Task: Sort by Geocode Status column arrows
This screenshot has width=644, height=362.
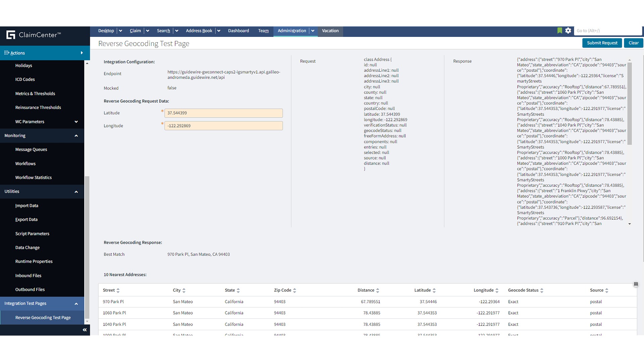Action: point(542,291)
